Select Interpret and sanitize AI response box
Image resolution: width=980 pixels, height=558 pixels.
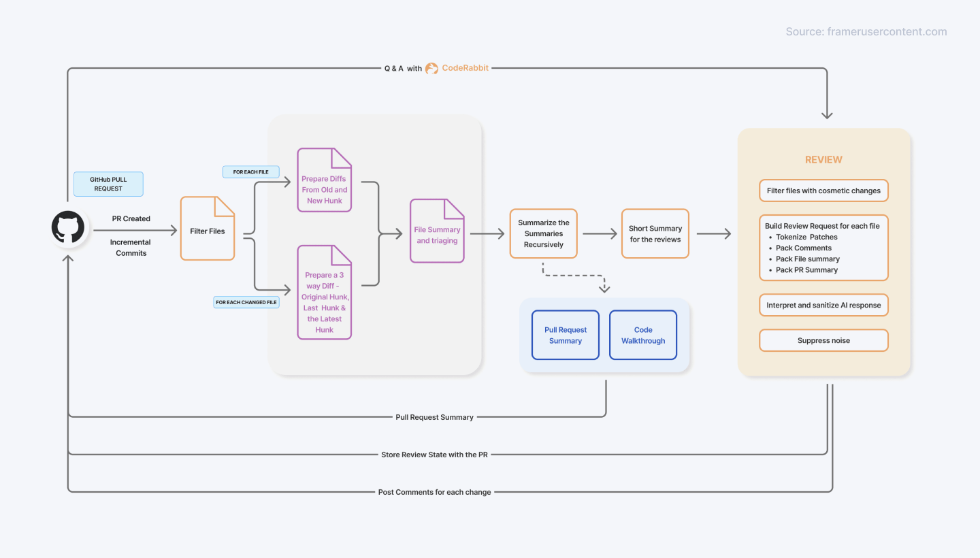point(823,305)
